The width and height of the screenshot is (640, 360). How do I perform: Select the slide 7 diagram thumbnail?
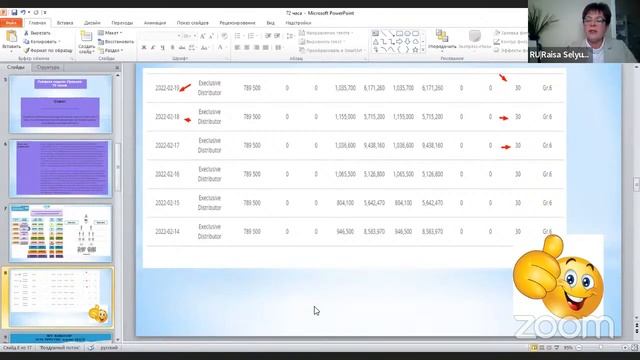click(x=60, y=233)
